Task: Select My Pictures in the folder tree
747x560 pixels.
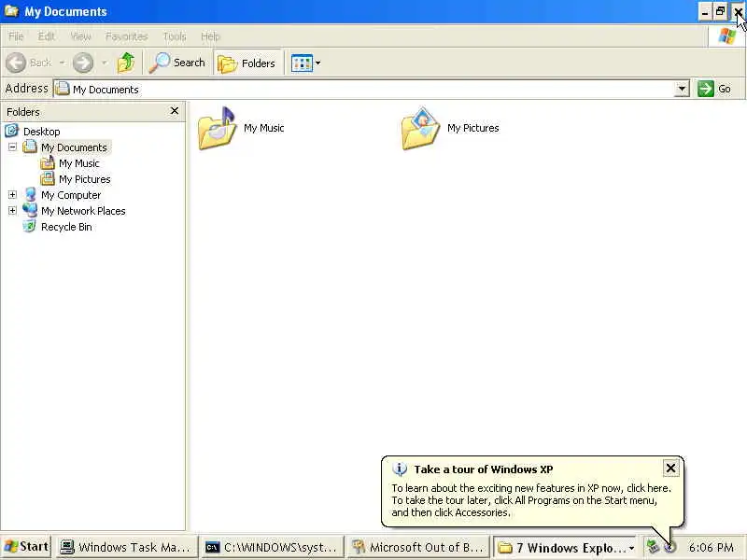Action: click(x=85, y=179)
